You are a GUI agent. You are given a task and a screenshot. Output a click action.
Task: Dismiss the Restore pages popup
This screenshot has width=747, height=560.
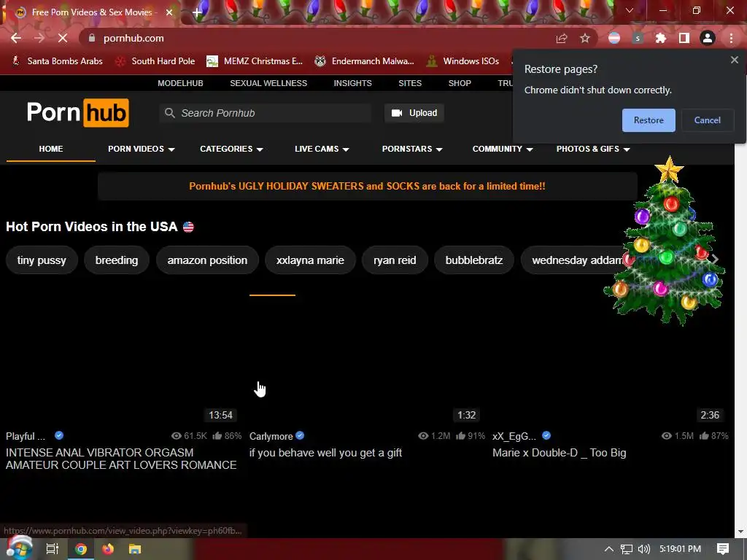coord(734,60)
